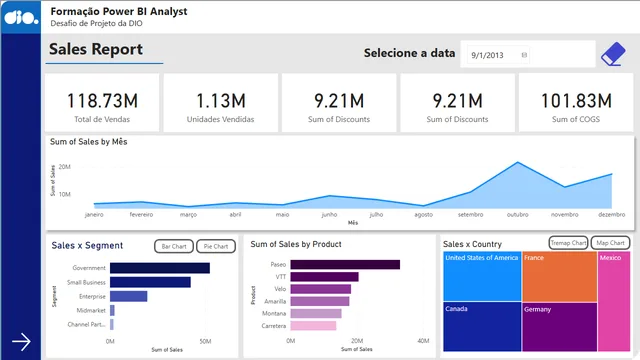640x360 pixels.
Task: Click the junho axis label
Action: click(x=329, y=214)
